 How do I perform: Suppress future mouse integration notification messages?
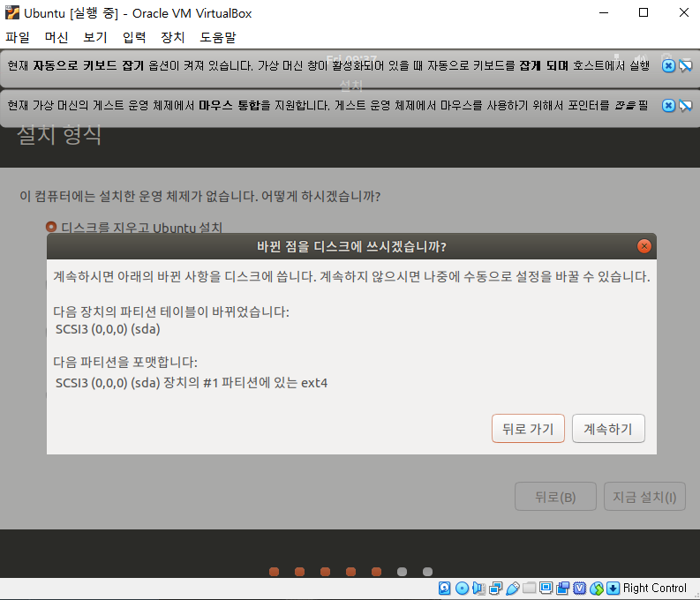coord(686,106)
